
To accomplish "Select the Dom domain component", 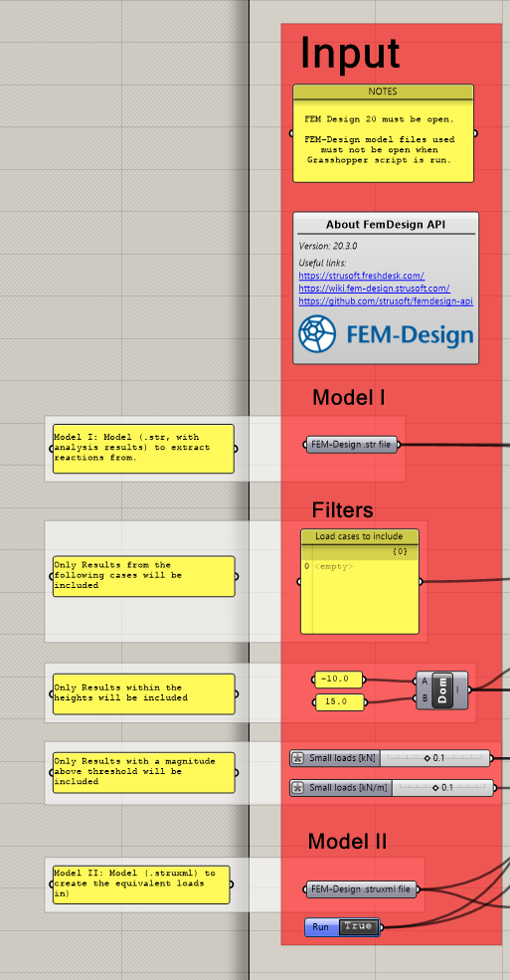I will (x=442, y=689).
